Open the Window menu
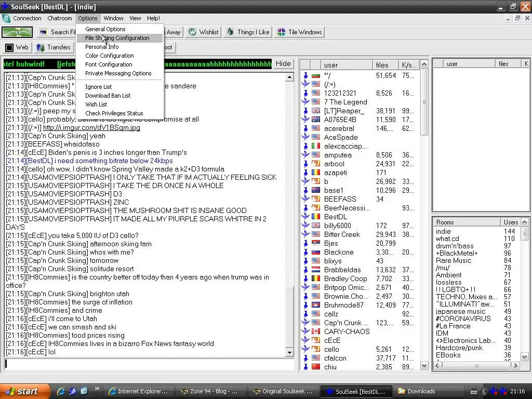532x399 pixels. (x=113, y=18)
